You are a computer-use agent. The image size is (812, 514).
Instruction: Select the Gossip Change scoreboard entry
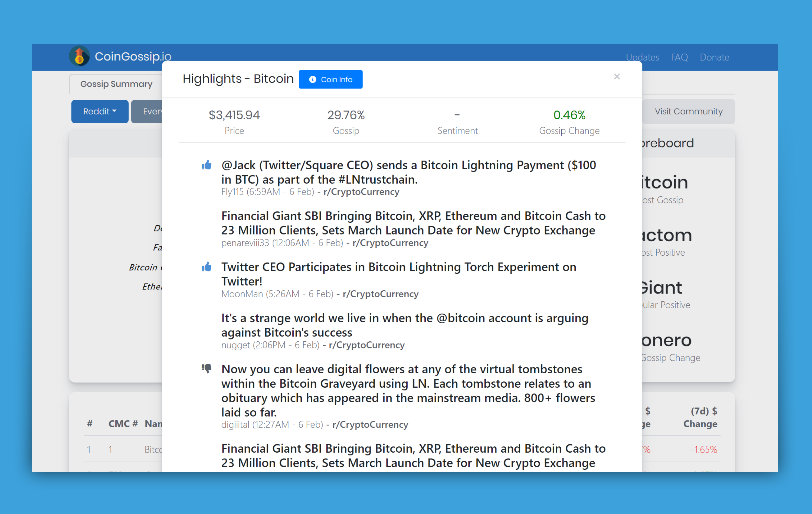[x=671, y=348]
